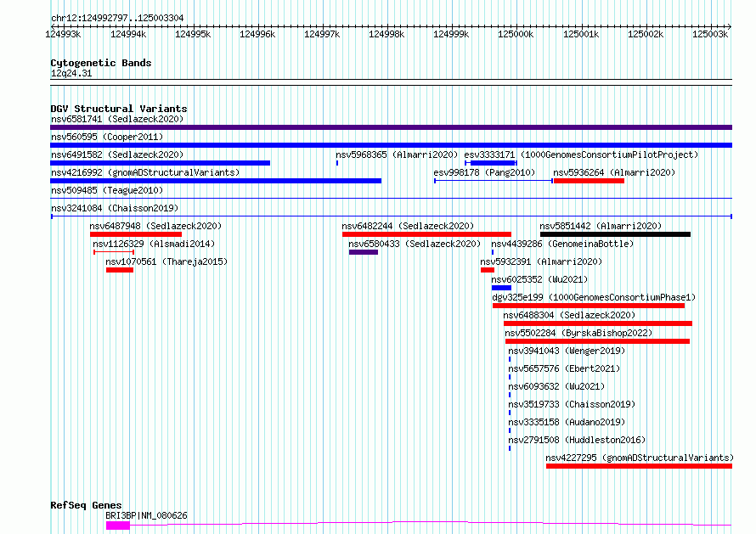Click the 124994k ruler tick label
This screenshot has height=534, width=756.
[128, 34]
